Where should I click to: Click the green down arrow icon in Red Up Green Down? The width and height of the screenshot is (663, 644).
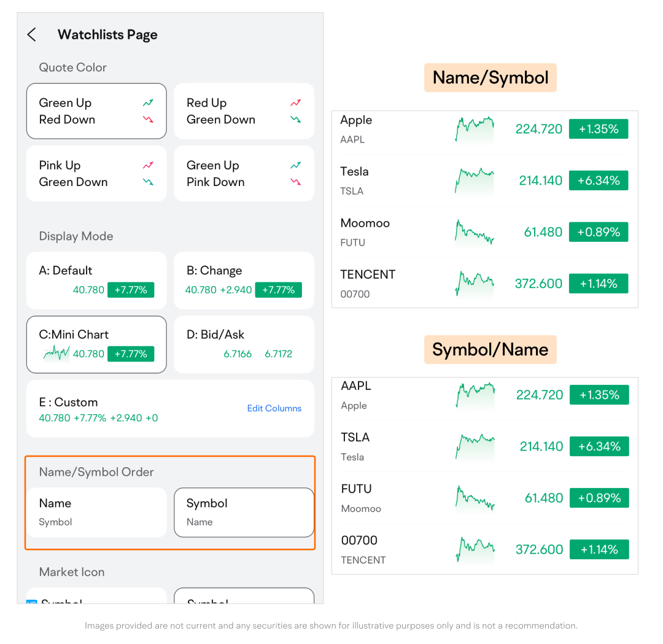(295, 120)
